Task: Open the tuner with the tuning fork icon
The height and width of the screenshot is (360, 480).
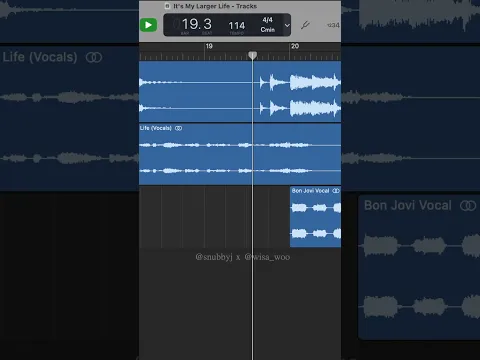Action: (x=305, y=25)
